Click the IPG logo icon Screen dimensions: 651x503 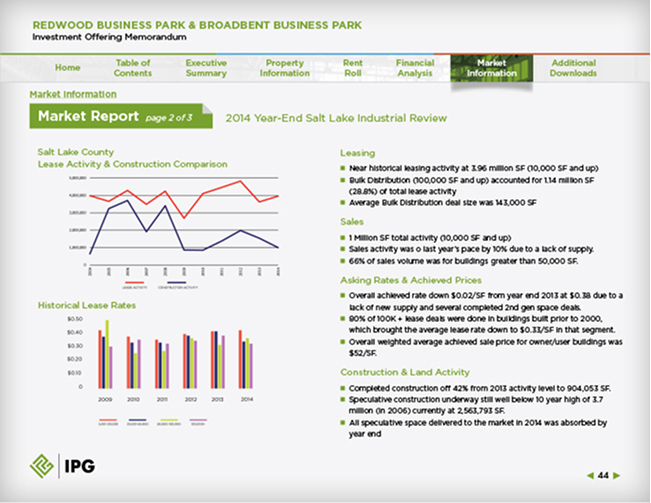pos(42,466)
